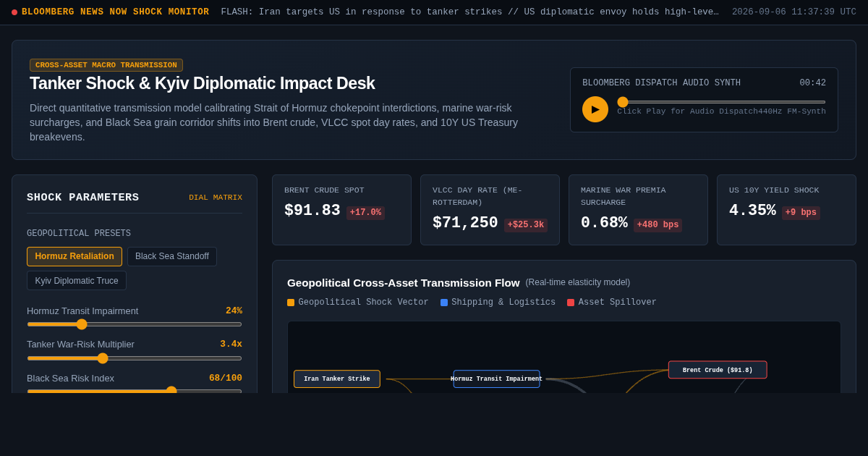Click the Brent Crude ($91.8) flow node
The image size is (868, 456).
coord(718,370)
